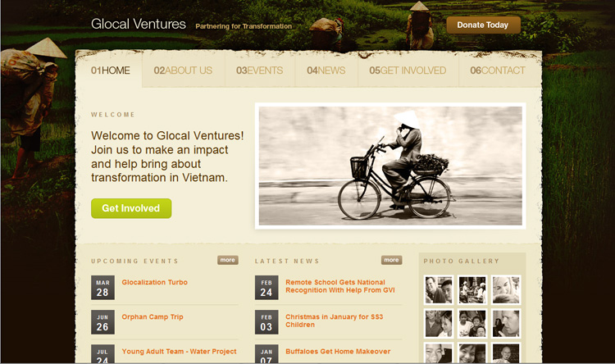Screen dimensions: 615x364
Task: Select the Get Involved navigation tab
Action: (x=408, y=71)
